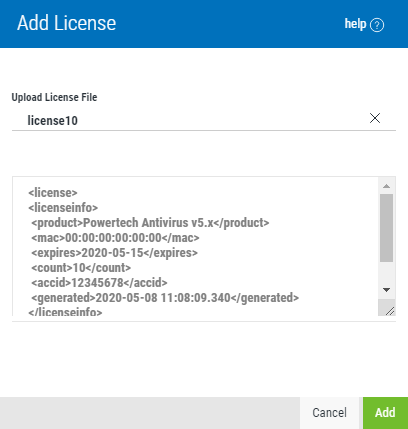Open the help link in the header
Screen dimensions: 408x429
355,24
